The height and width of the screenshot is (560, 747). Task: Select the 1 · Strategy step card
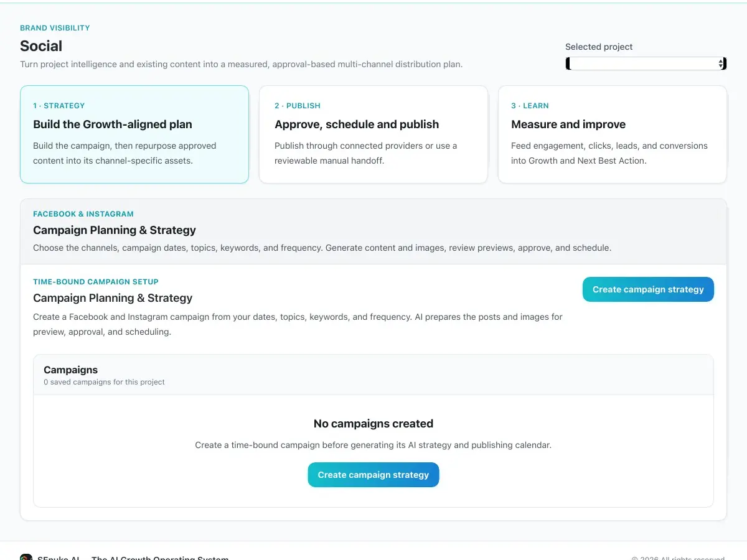pos(134,134)
